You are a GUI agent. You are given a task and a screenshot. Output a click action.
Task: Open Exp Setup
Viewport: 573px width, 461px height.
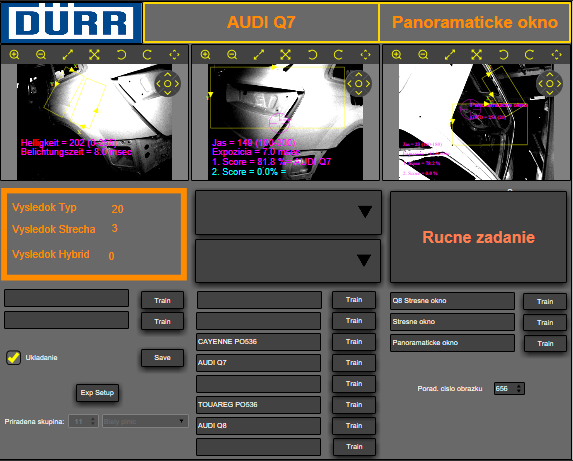pos(97,393)
